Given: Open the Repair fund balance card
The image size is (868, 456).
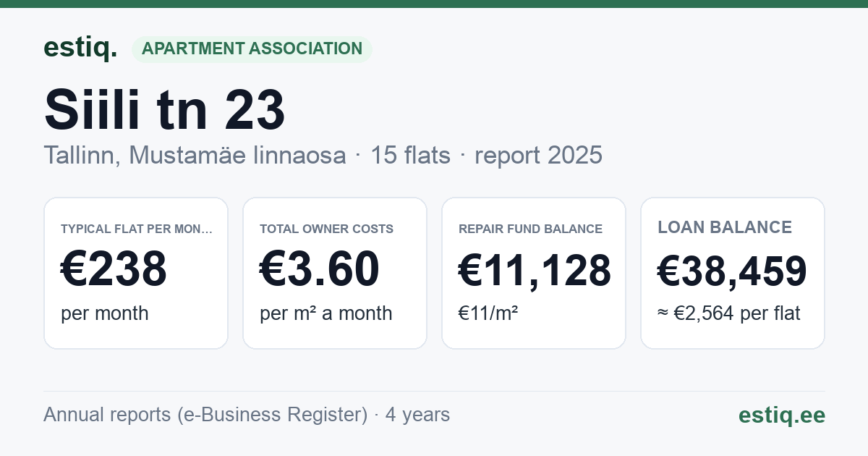Looking at the screenshot, I should coord(534,273).
